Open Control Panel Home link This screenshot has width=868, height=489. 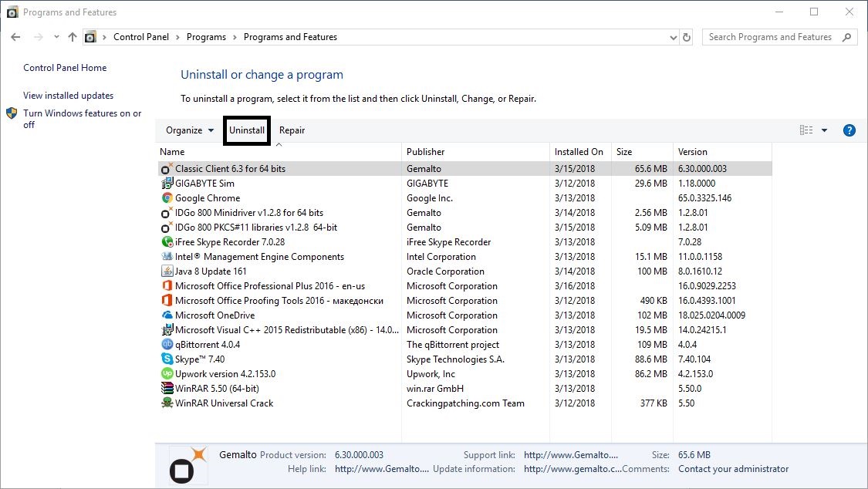(65, 67)
